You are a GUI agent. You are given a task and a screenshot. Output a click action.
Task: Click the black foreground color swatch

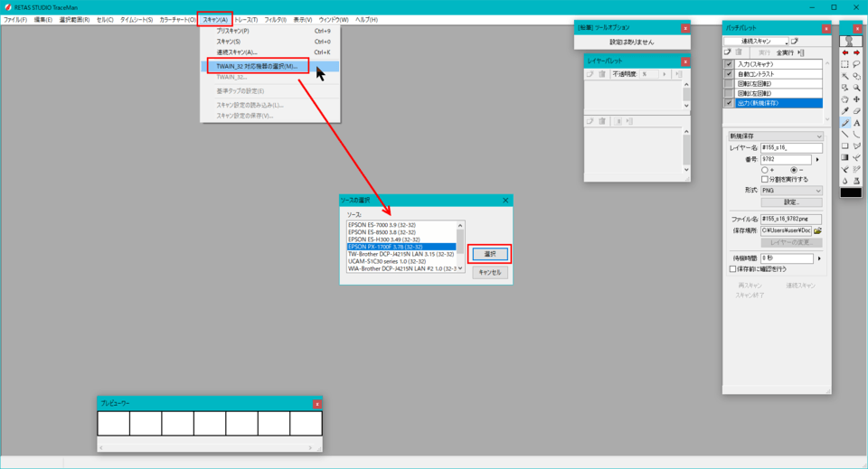[851, 192]
